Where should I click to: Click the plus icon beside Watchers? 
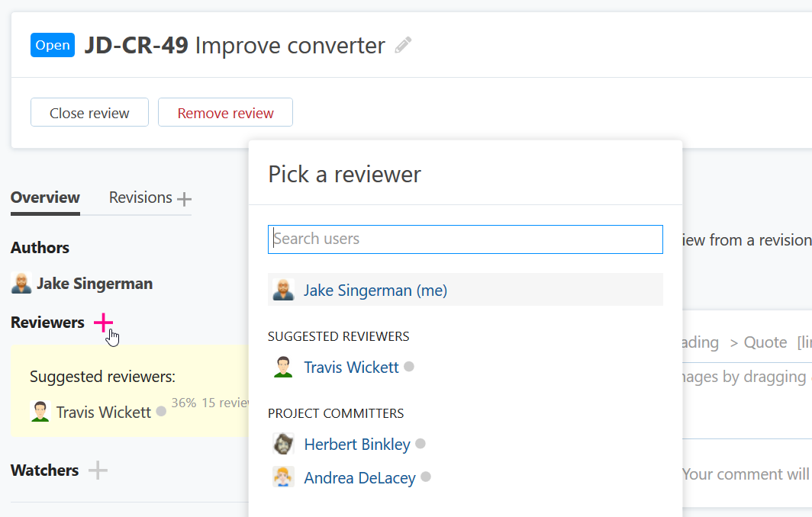click(x=98, y=470)
